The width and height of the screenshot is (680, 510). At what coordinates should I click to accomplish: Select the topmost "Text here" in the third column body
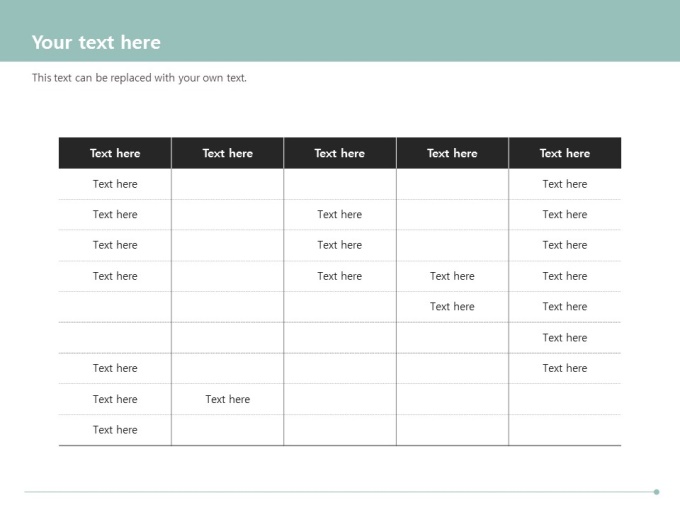point(340,214)
